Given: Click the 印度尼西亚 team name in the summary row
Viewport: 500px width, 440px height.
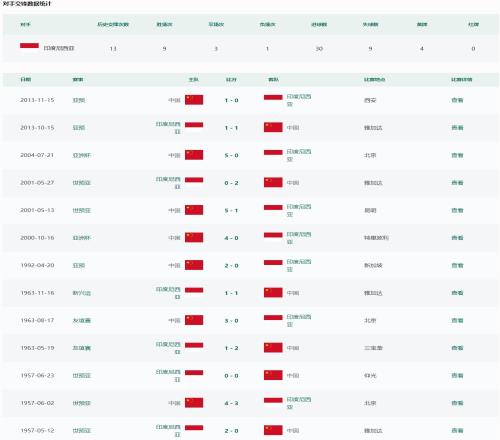Looking at the screenshot, I should [x=59, y=48].
